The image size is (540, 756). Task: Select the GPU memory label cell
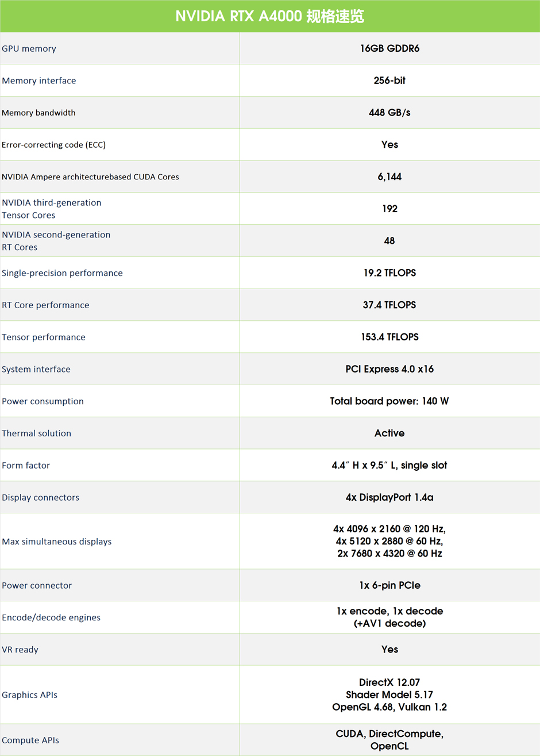click(x=29, y=49)
